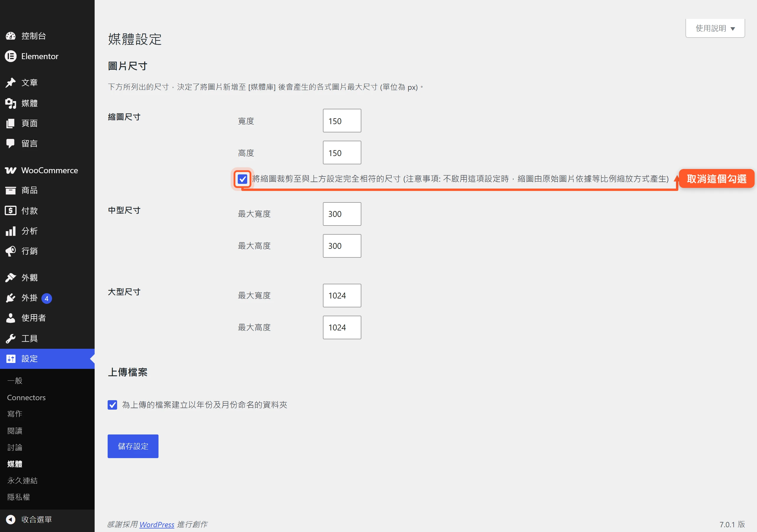Image resolution: width=757 pixels, height=532 pixels.
Task: Click the 外觀 paintbrush icon
Action: pyautogui.click(x=11, y=278)
